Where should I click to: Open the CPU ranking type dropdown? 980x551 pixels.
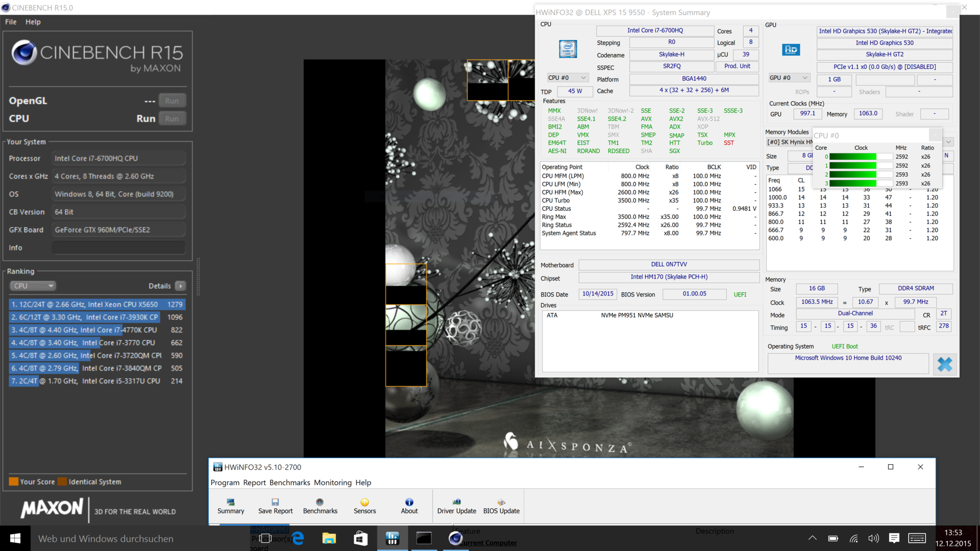click(x=33, y=286)
